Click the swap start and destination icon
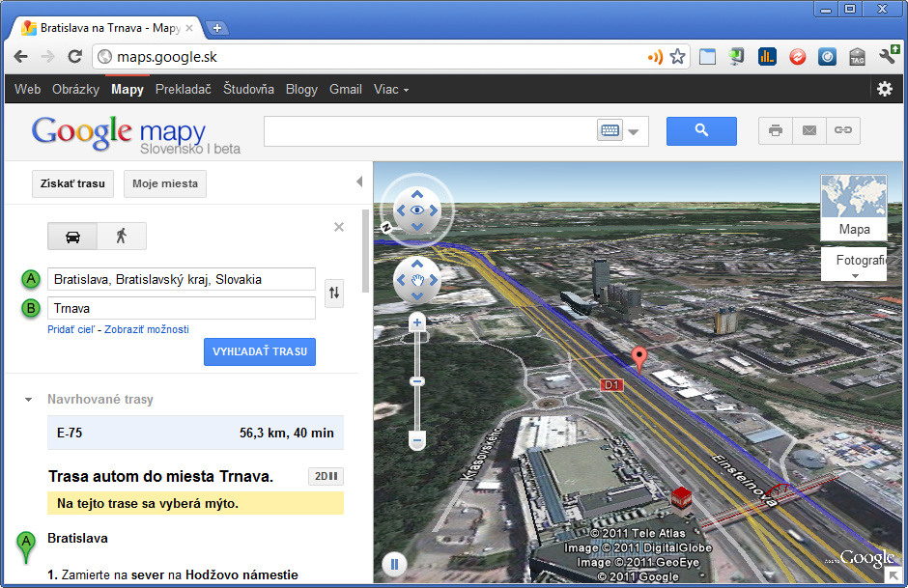Viewport: 908px width, 588px height. pyautogui.click(x=334, y=293)
